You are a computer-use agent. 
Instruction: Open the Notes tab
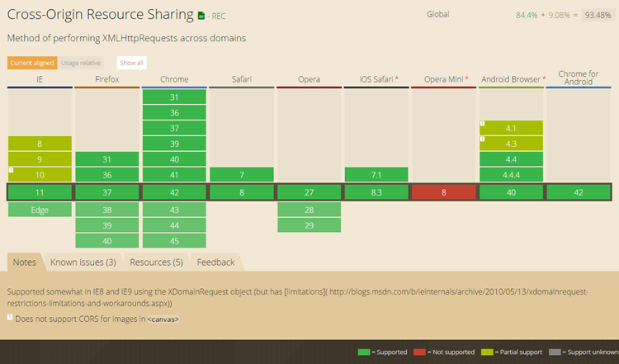coord(25,262)
